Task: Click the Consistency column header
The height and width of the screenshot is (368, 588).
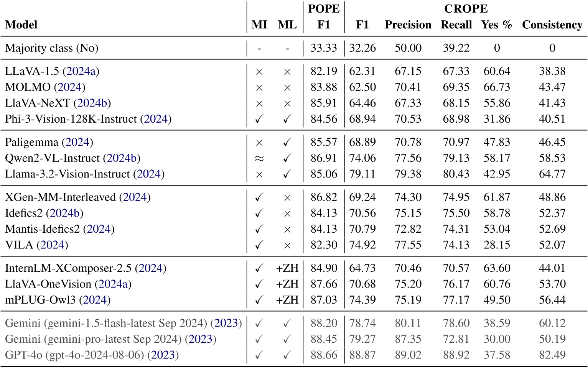Action: point(552,25)
